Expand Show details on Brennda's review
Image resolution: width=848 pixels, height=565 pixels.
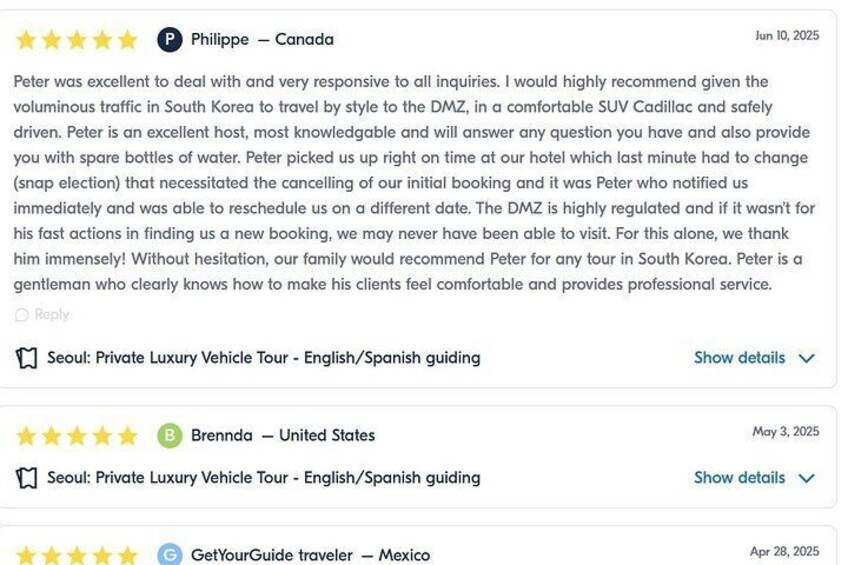(739, 478)
